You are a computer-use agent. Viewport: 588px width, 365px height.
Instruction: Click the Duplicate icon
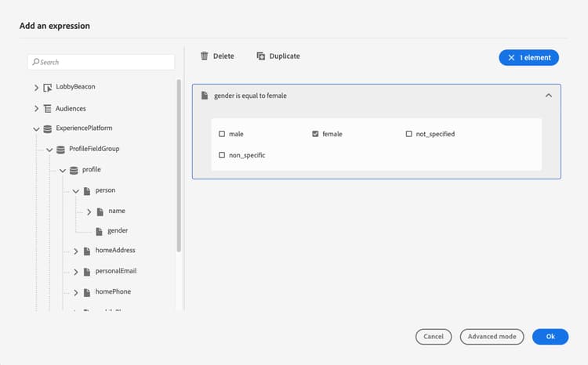260,56
